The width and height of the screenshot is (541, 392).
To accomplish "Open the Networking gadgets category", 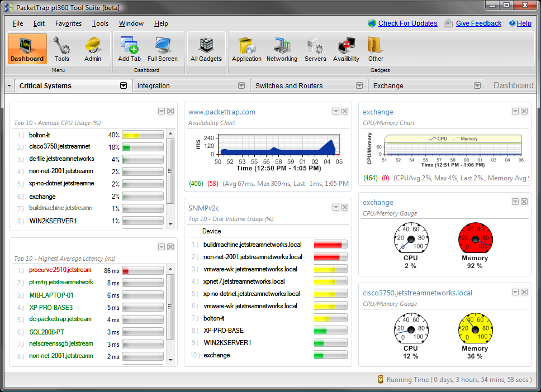I will [x=282, y=49].
